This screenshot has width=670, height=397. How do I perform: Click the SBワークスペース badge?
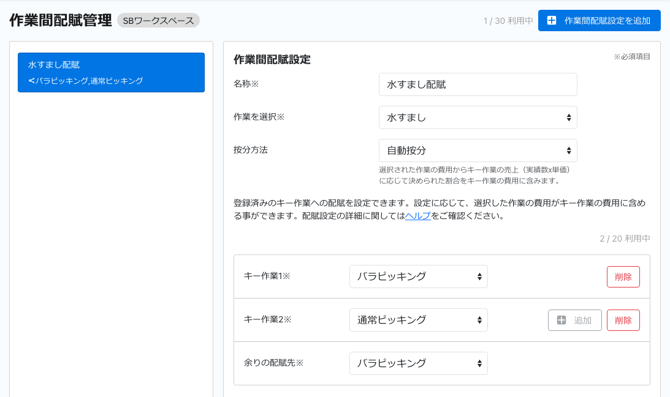158,21
